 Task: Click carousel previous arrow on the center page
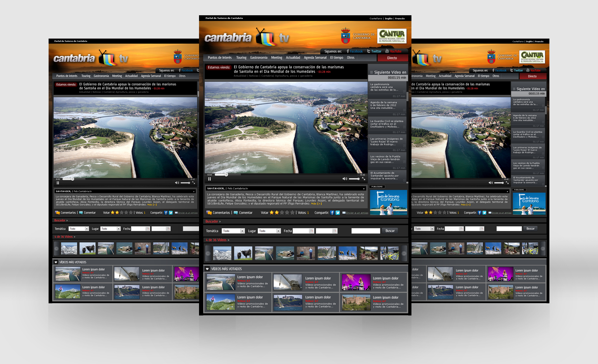(208, 253)
